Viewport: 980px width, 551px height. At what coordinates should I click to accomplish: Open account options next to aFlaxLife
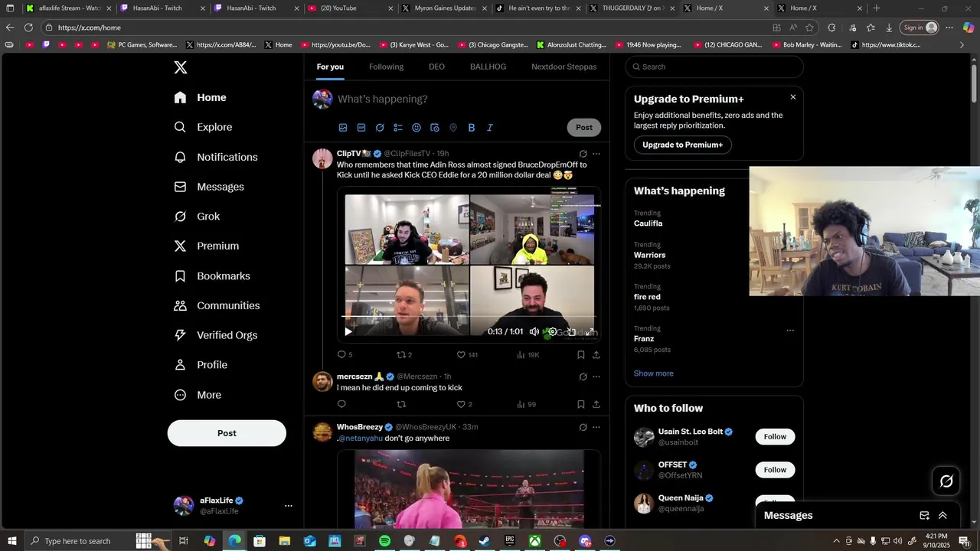(289, 506)
